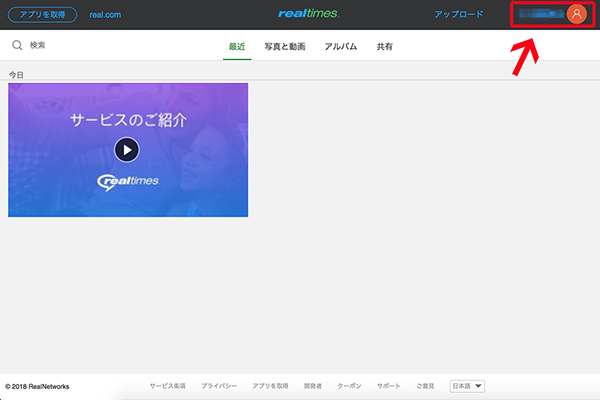Click the realtimes logo in header

[308, 13]
